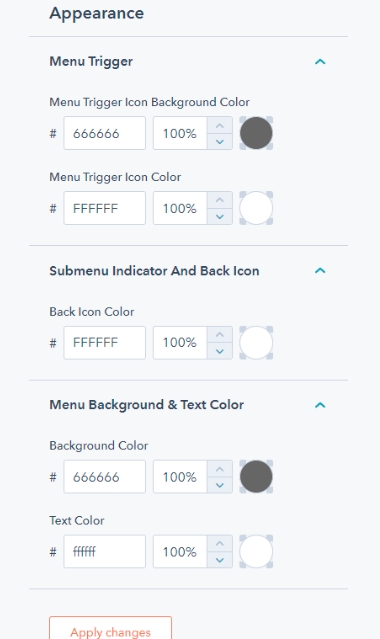
Task: Select Background Color opacity percentage field
Action: [180, 477]
